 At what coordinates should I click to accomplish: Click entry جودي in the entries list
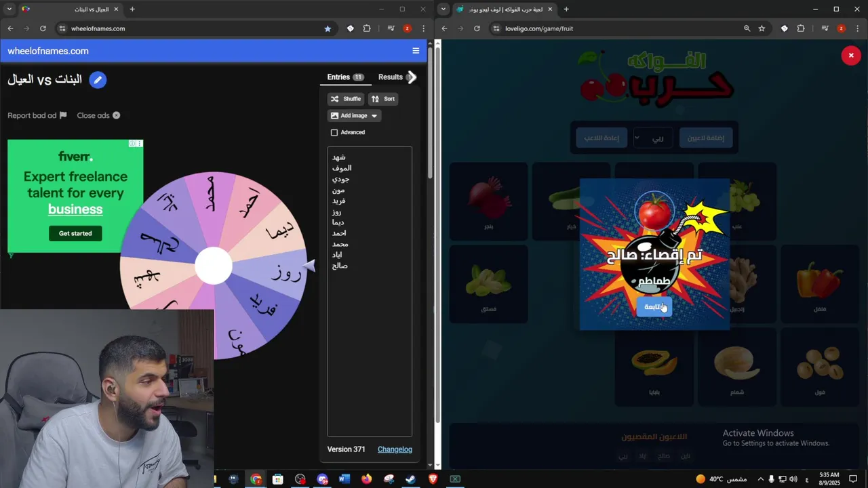[x=340, y=179]
